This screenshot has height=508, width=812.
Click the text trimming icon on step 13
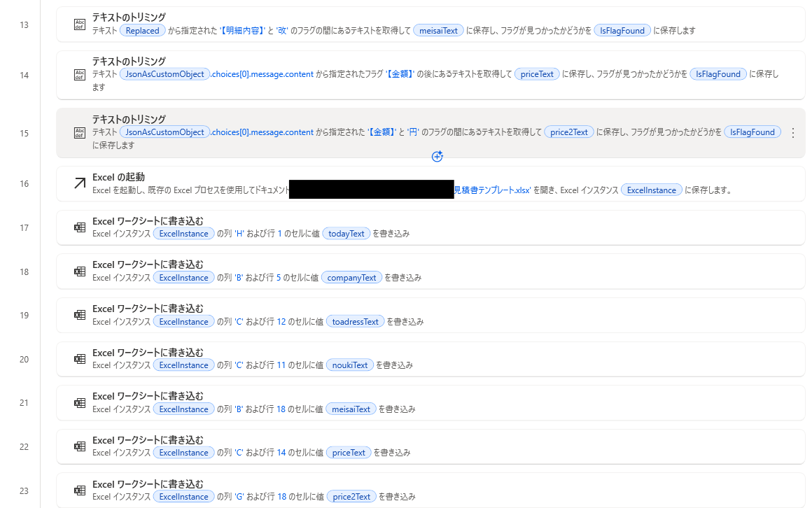(x=80, y=24)
